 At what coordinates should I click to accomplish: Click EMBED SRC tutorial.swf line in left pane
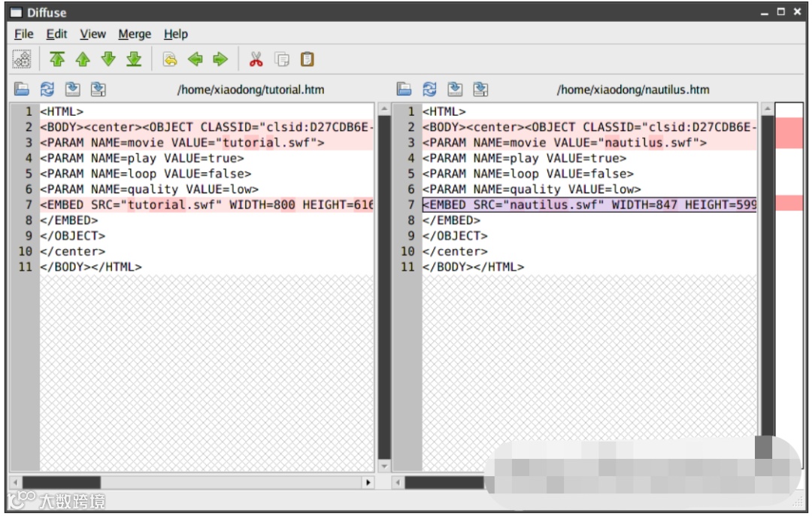207,205
